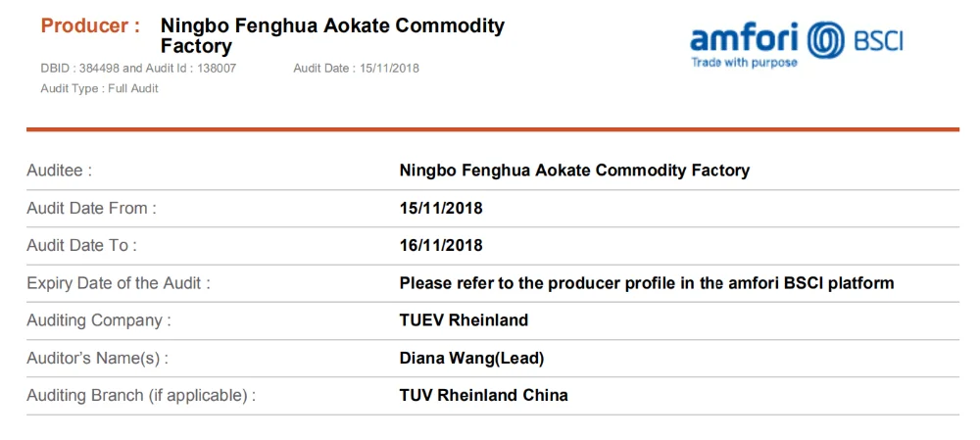Click the Auditing Company label

pos(99,320)
